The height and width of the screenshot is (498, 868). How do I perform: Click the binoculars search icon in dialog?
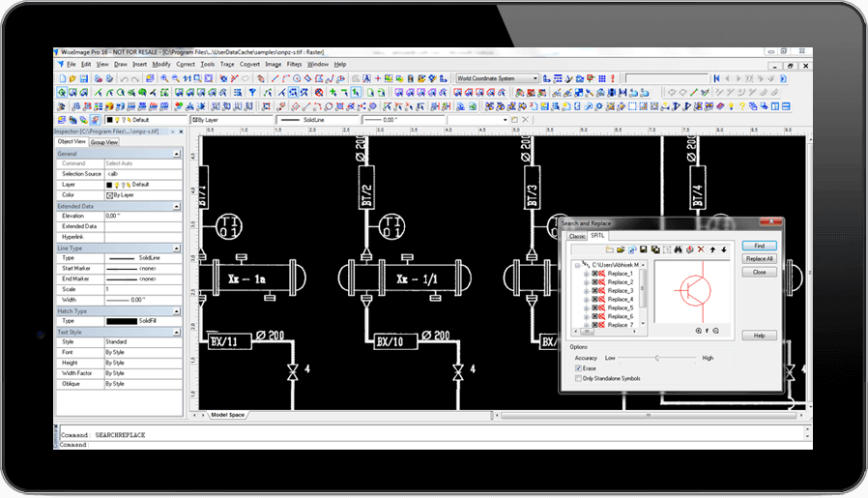(678, 249)
